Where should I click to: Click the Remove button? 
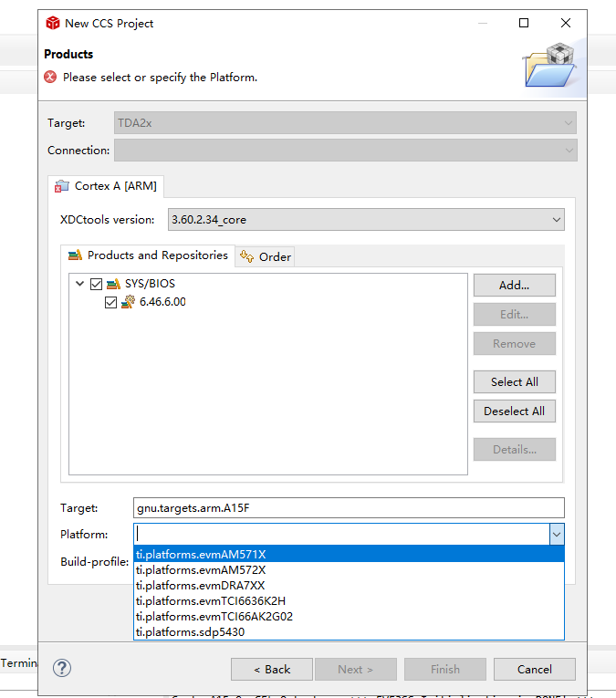tap(515, 344)
